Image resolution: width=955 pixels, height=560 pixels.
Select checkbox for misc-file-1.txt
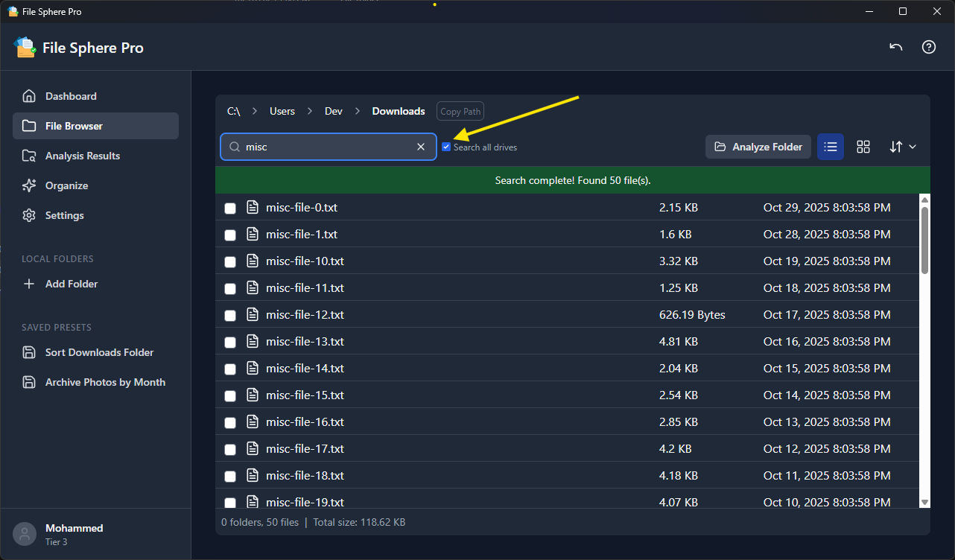click(230, 235)
